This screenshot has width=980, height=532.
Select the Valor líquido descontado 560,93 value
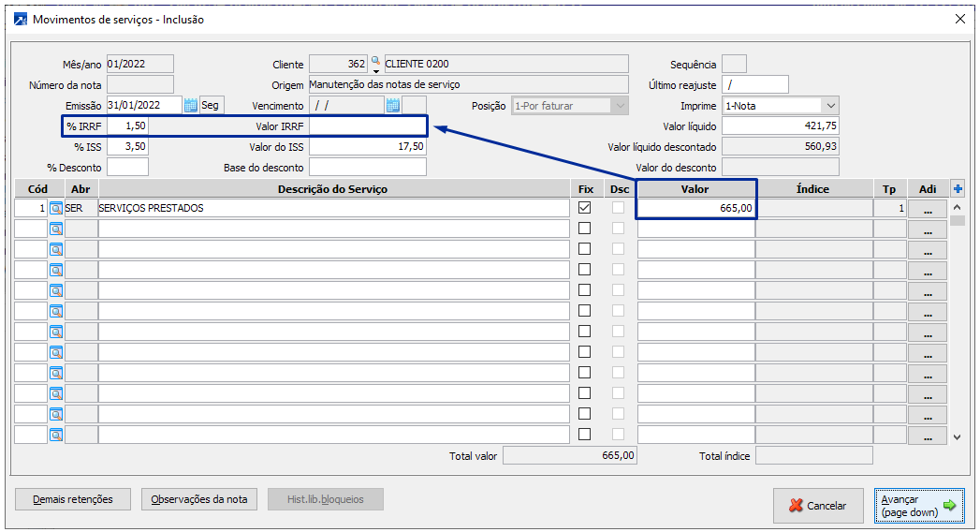[x=780, y=147]
